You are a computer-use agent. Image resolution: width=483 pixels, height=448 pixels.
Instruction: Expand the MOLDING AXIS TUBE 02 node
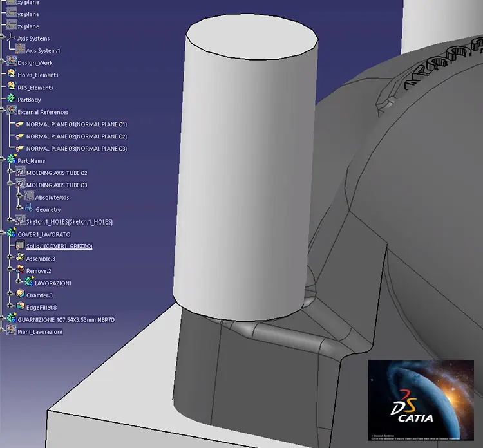point(10,171)
